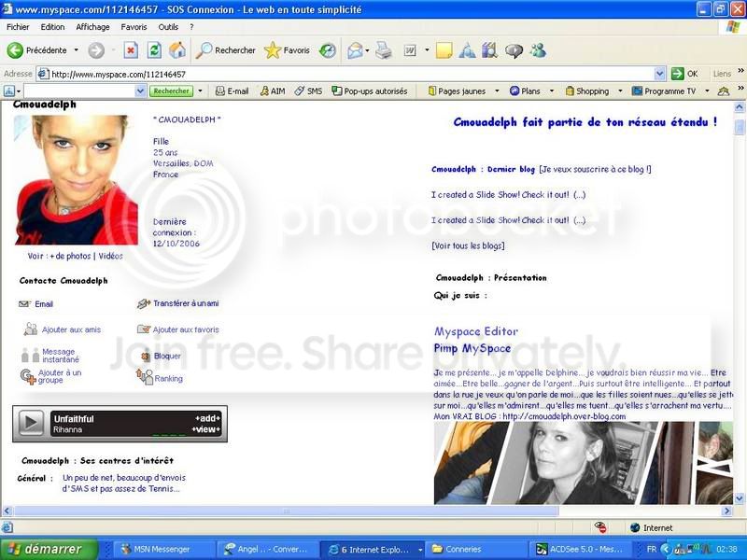Open the '+ de photos' link
This screenshot has height=560, width=747.
70,256
